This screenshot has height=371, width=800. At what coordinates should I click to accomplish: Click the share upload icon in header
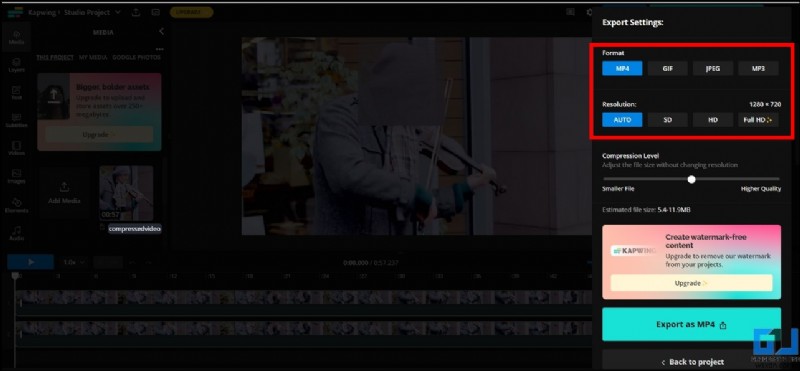[136, 12]
